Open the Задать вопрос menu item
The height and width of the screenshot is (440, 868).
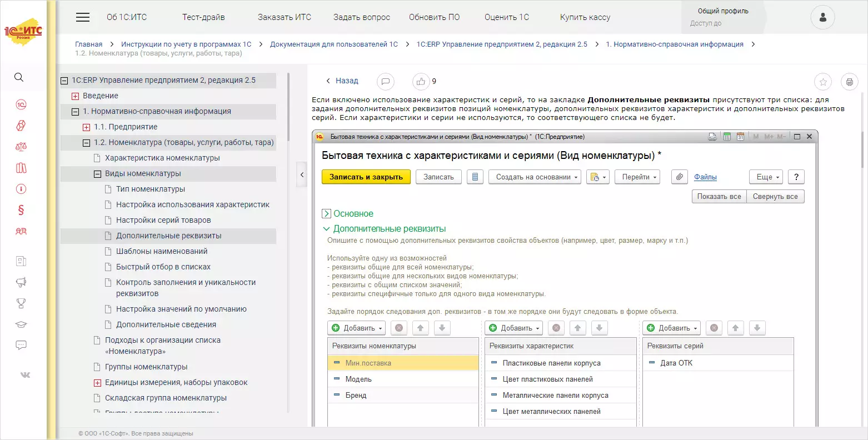361,17
